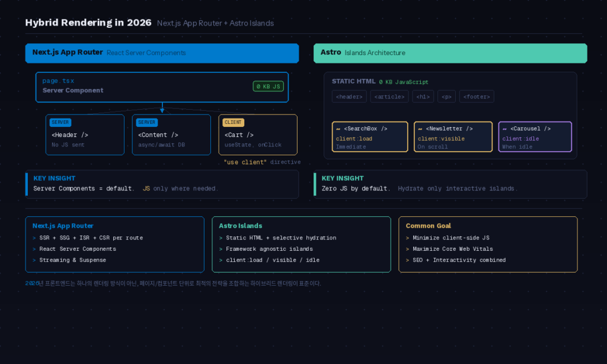Toggle the <footer> static HTML tag
The width and height of the screenshot is (607, 364).
pos(477,96)
